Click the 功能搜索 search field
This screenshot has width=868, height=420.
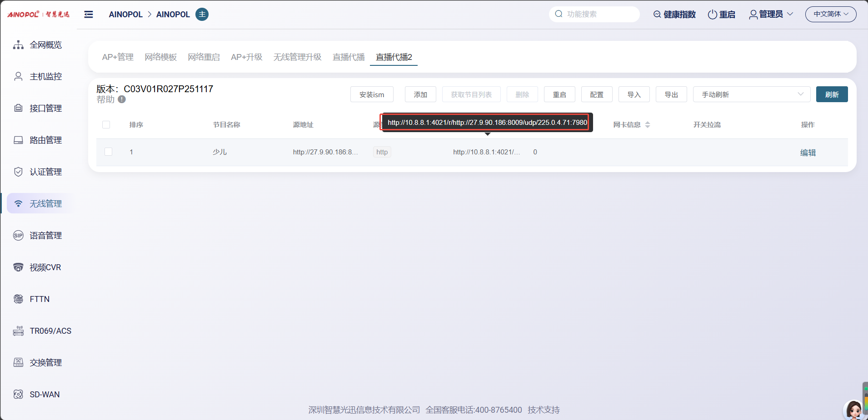pyautogui.click(x=595, y=15)
